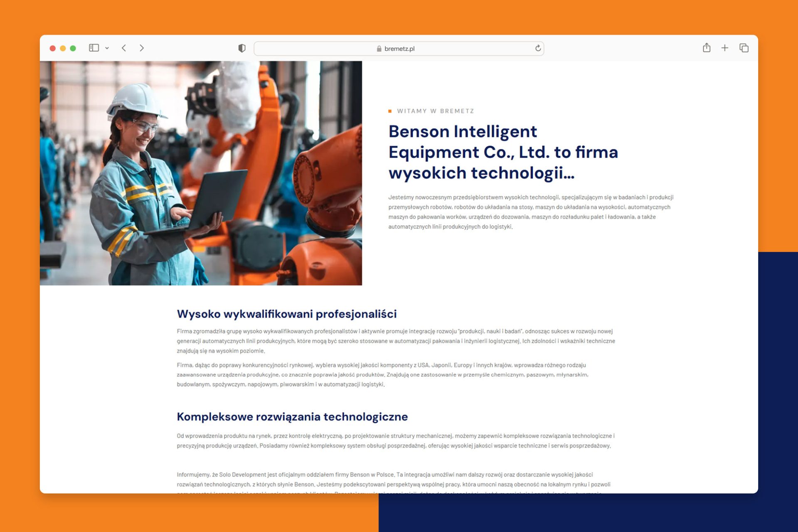Click the 'WITAMY W BREMETZ' label
This screenshot has width=798, height=532.
tap(436, 111)
